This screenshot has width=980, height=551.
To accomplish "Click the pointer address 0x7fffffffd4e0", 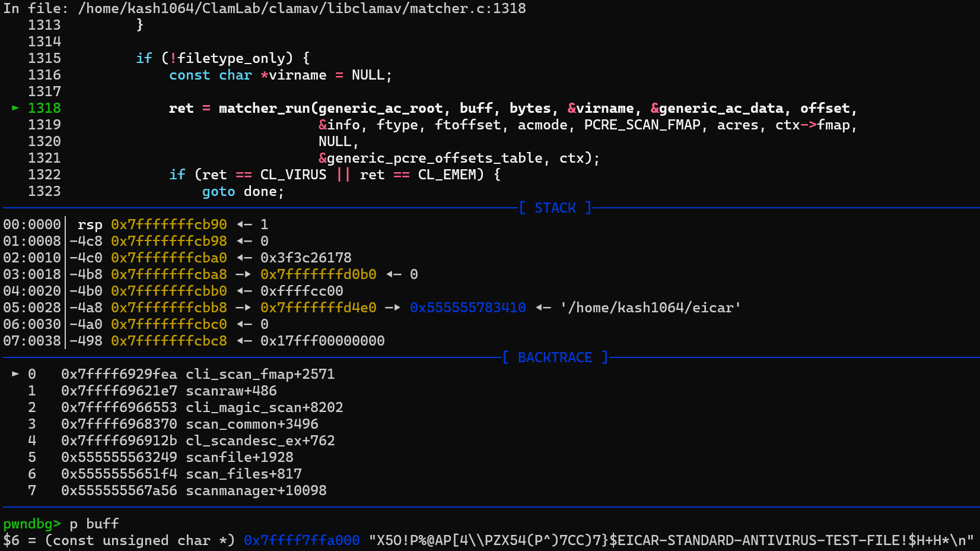I will pyautogui.click(x=318, y=308).
